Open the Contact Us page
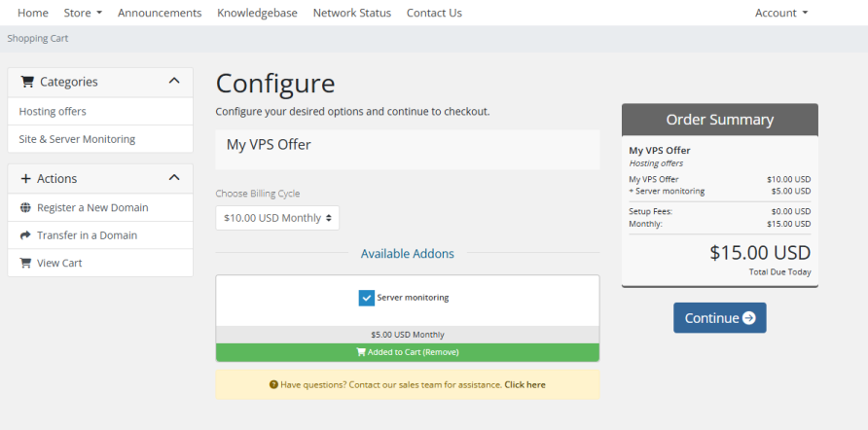Screen dimensions: 868x430 434,13
